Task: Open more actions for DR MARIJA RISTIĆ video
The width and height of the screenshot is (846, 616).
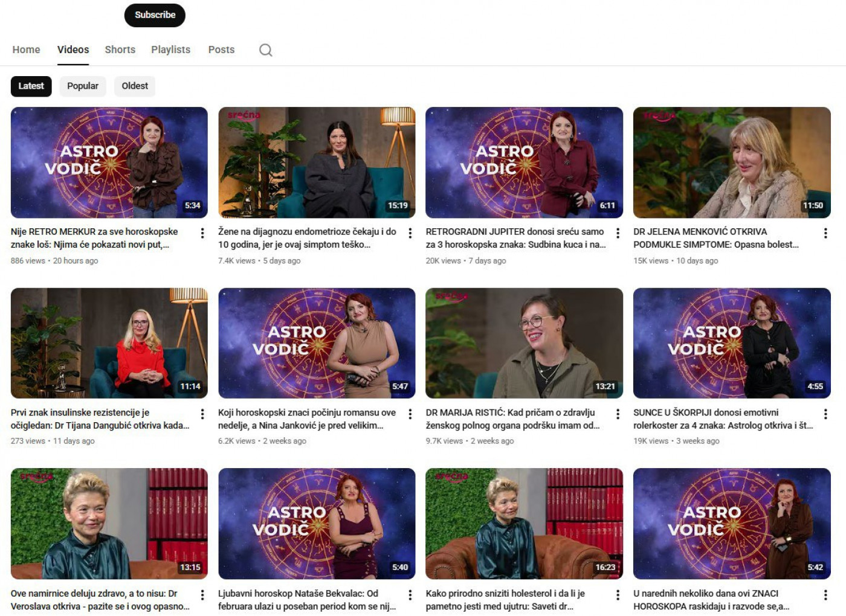Action: (618, 414)
